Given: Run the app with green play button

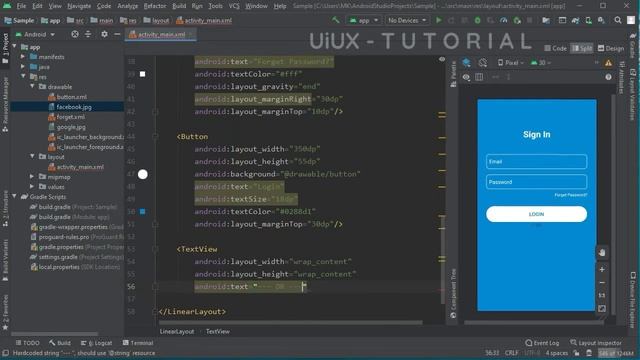Looking at the screenshot, I should (439, 20).
